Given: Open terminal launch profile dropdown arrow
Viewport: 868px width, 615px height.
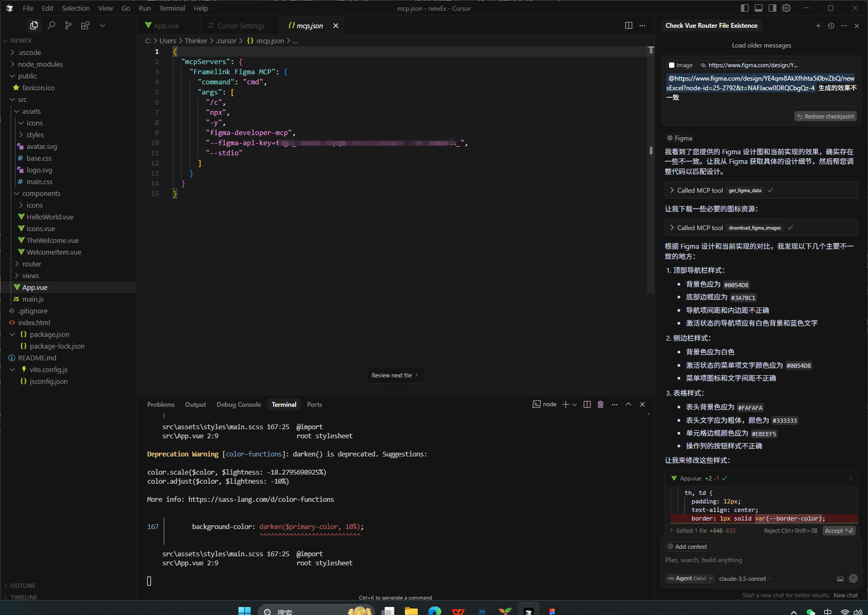Looking at the screenshot, I should [575, 405].
